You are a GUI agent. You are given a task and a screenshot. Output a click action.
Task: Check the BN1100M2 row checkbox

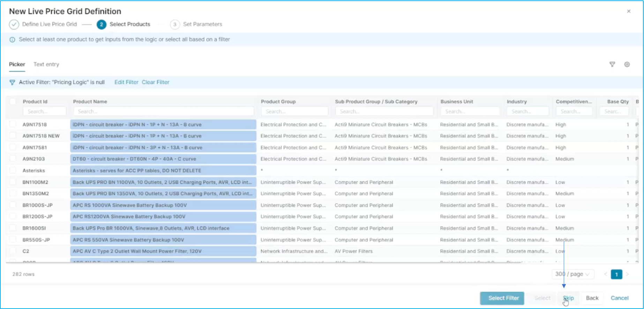13,181
